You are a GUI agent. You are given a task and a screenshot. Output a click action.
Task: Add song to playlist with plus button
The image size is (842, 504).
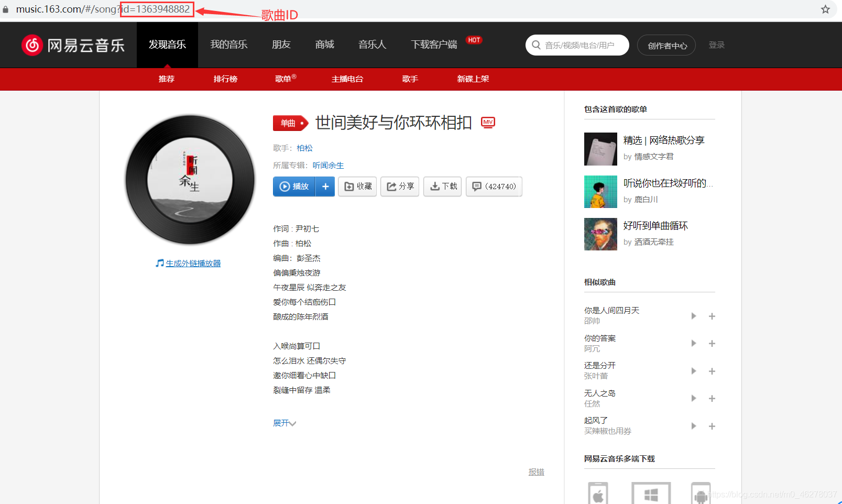click(x=325, y=187)
